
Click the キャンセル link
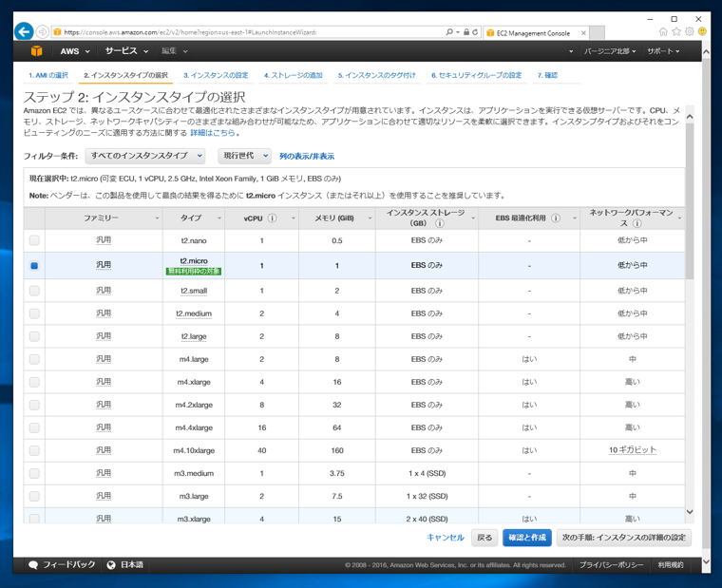tap(446, 538)
